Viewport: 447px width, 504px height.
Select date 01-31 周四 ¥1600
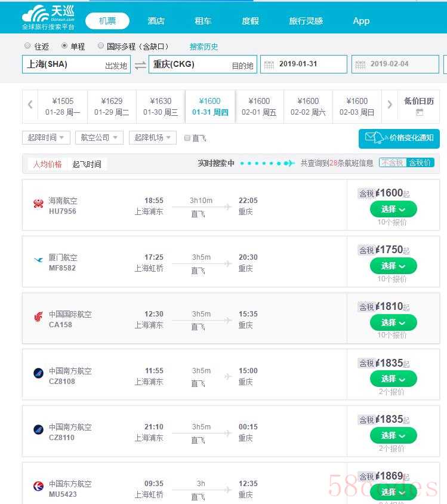pos(210,107)
